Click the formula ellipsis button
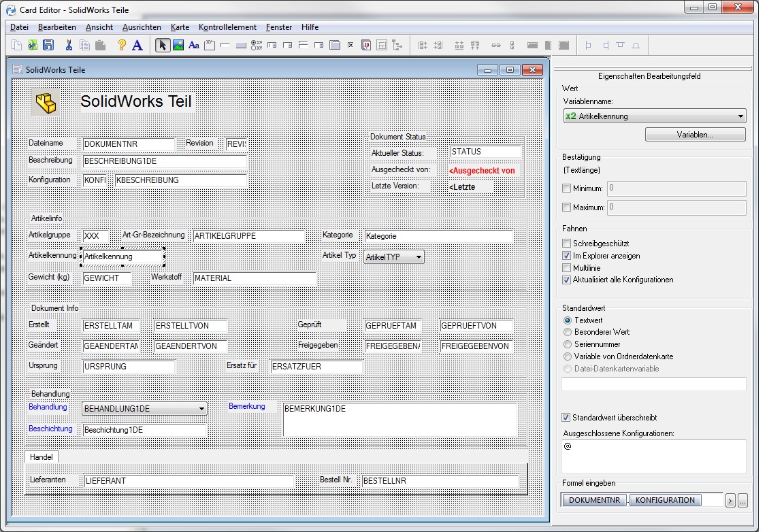Screen dimensions: 784x532 pyautogui.click(x=742, y=500)
